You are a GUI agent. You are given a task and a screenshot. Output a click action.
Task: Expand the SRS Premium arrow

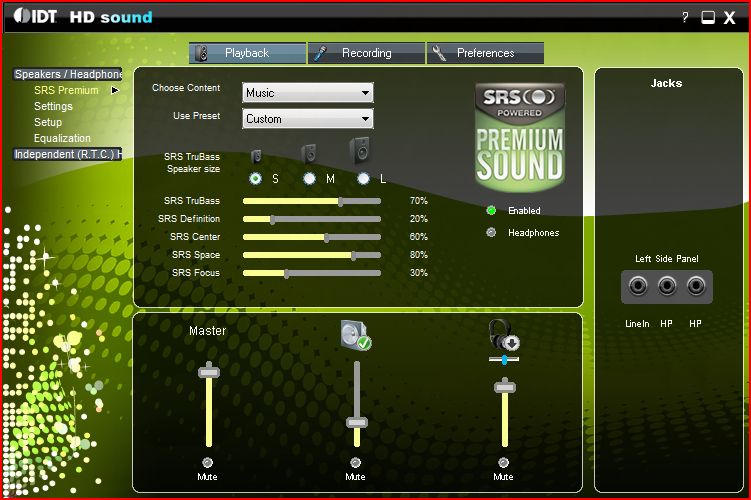pos(114,90)
